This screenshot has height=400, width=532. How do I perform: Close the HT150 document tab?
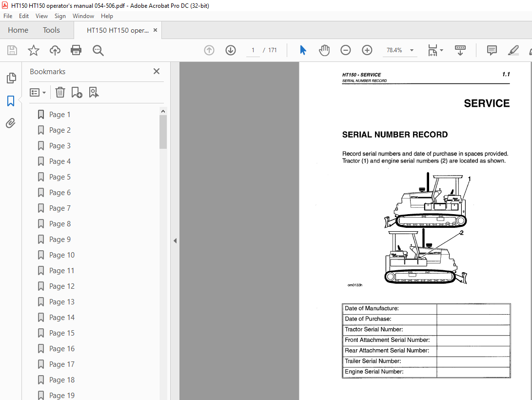click(x=156, y=30)
